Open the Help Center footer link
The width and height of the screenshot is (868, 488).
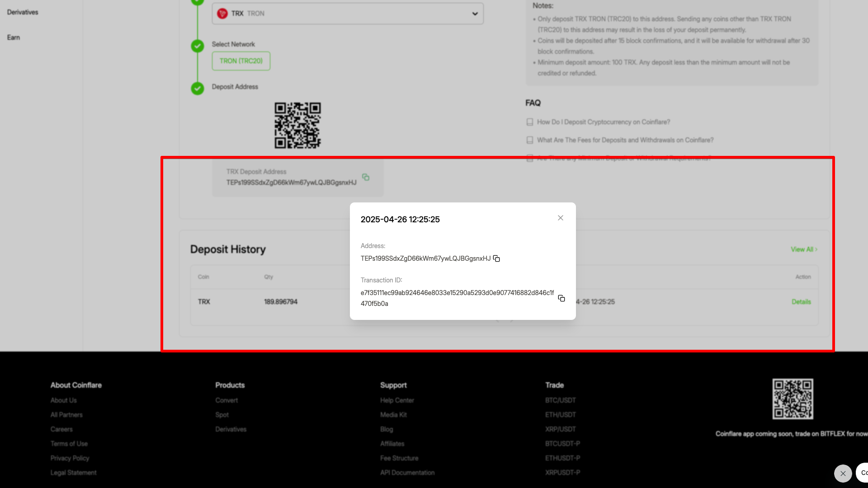coord(397,400)
